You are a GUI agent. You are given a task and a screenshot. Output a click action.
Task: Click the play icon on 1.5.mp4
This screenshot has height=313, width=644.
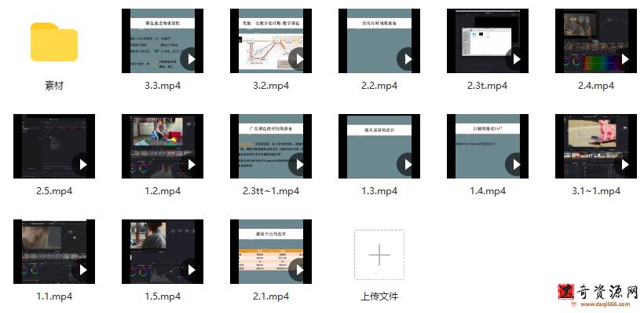[190, 270]
